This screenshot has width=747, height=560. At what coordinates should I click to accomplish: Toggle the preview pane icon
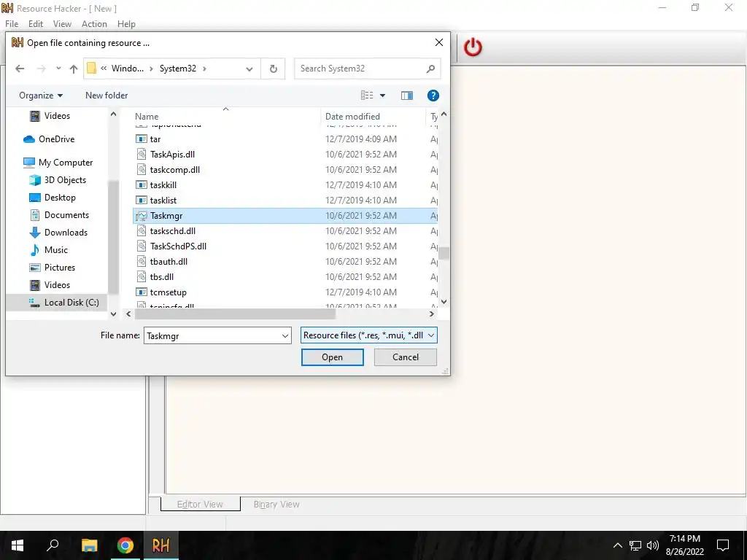[407, 96]
